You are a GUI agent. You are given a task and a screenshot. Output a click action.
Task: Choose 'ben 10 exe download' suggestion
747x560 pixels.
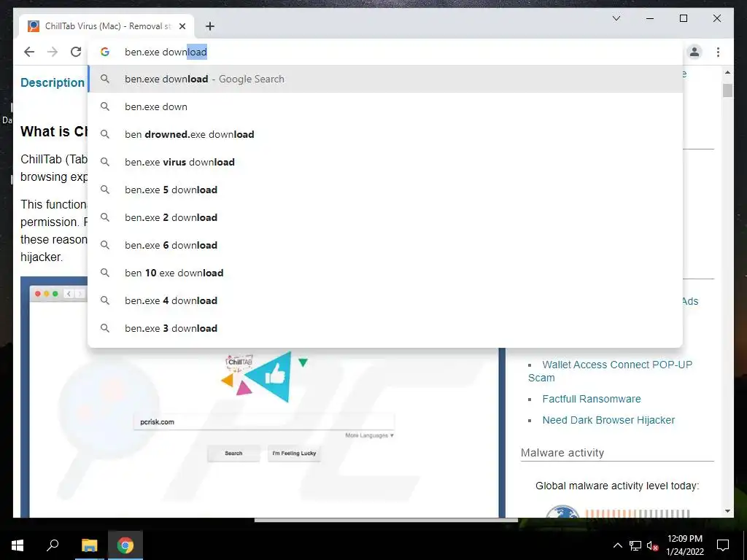click(385, 273)
